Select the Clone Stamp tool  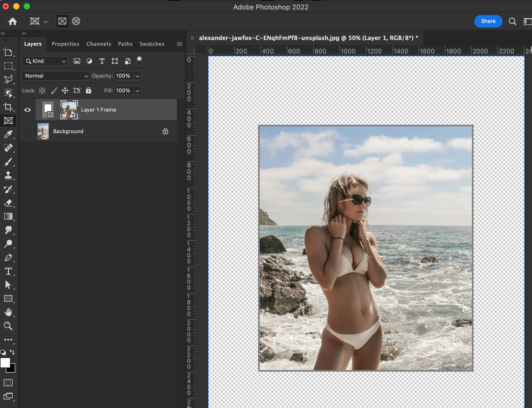coord(8,175)
